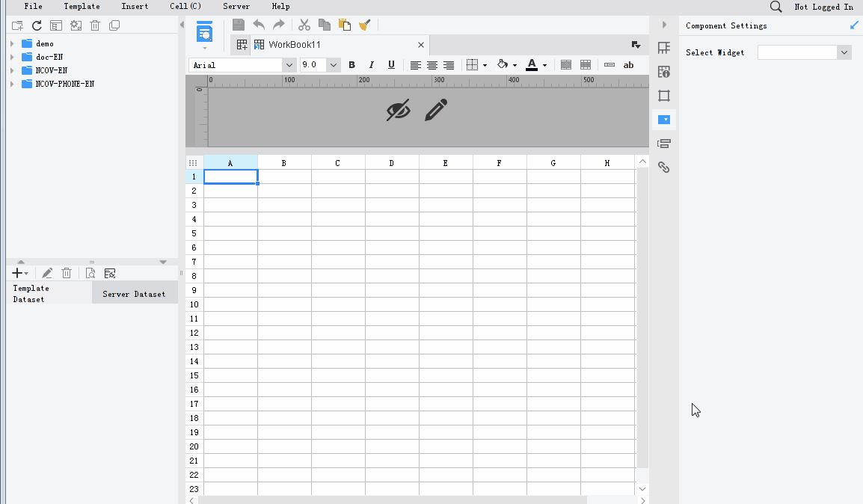Click the Hyperlink panel icon
863x504 pixels.
pos(663,168)
